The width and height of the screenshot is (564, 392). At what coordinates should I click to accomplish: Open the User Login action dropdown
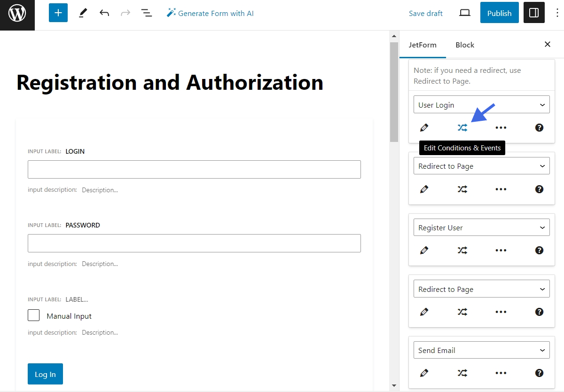click(x=481, y=104)
